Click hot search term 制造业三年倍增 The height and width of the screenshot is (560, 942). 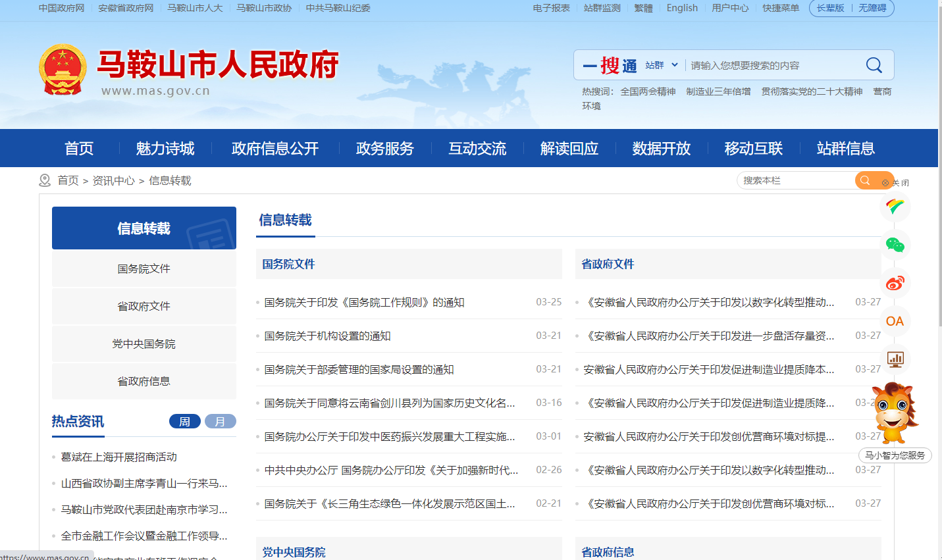pos(718,91)
